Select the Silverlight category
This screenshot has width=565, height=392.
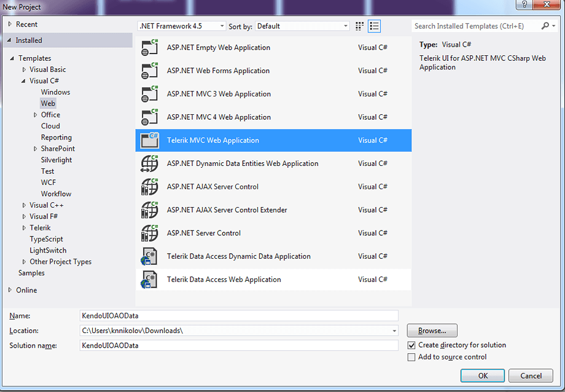click(x=56, y=160)
